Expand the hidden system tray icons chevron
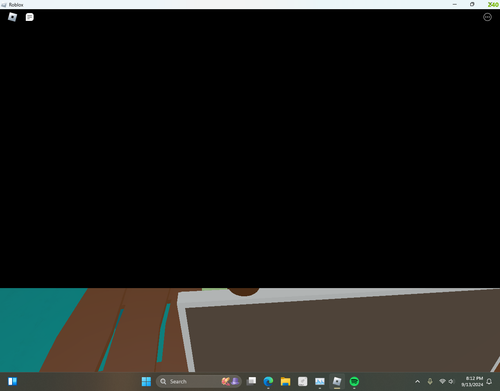500x391 pixels. [417, 381]
